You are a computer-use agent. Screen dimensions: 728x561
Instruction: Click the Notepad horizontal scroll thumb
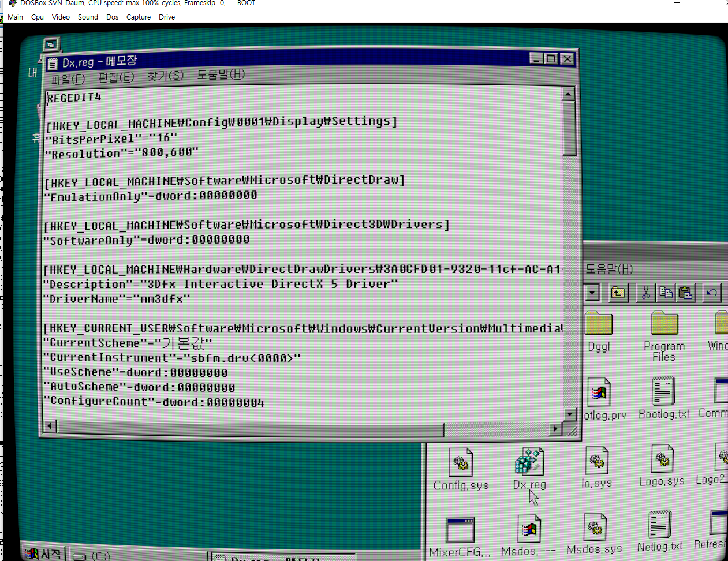pos(251,428)
